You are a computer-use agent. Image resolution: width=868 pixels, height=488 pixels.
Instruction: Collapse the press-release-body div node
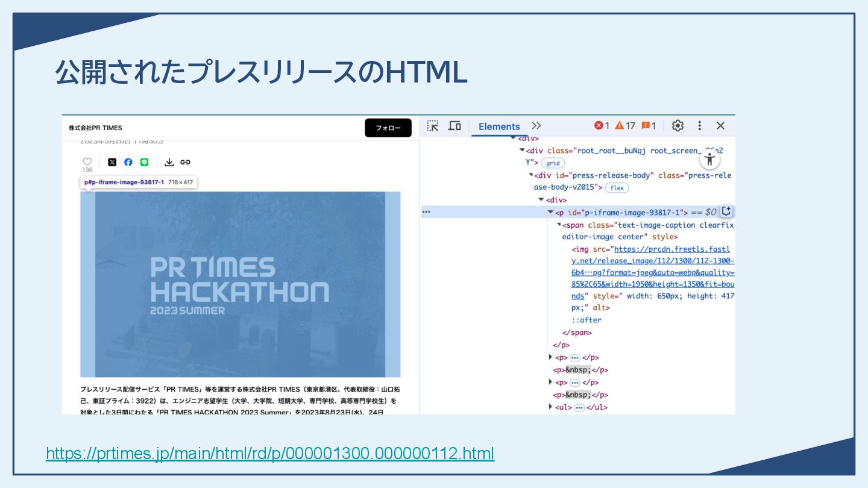pos(531,175)
